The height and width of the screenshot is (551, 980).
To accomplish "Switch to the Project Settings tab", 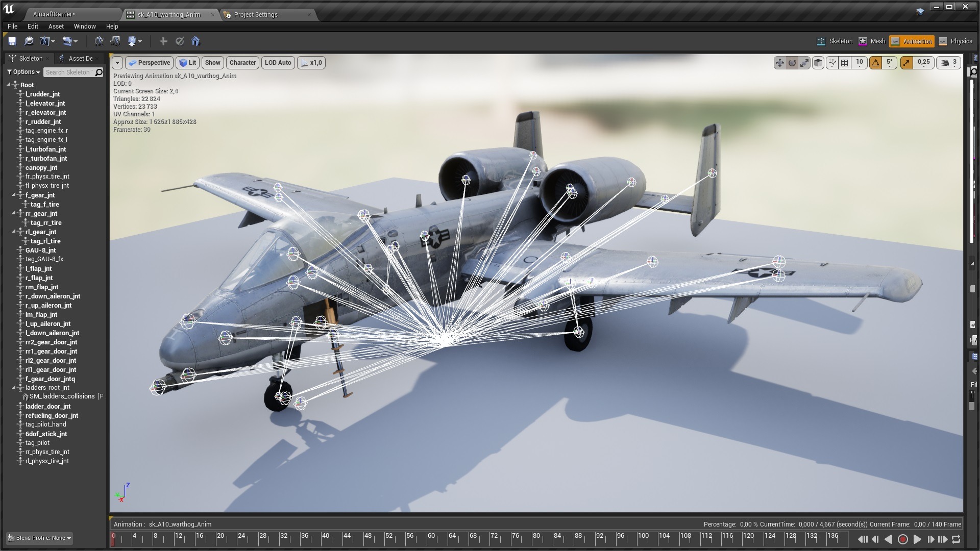I will (267, 15).
